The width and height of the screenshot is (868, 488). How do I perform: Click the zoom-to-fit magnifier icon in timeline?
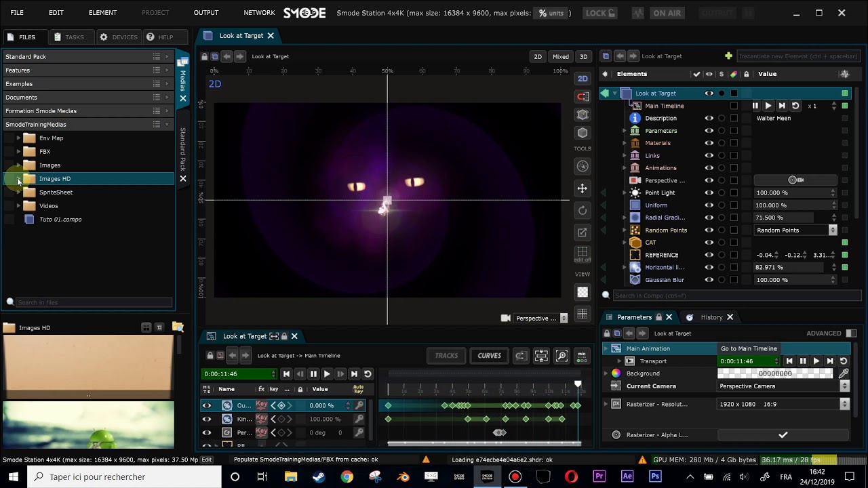pos(561,355)
